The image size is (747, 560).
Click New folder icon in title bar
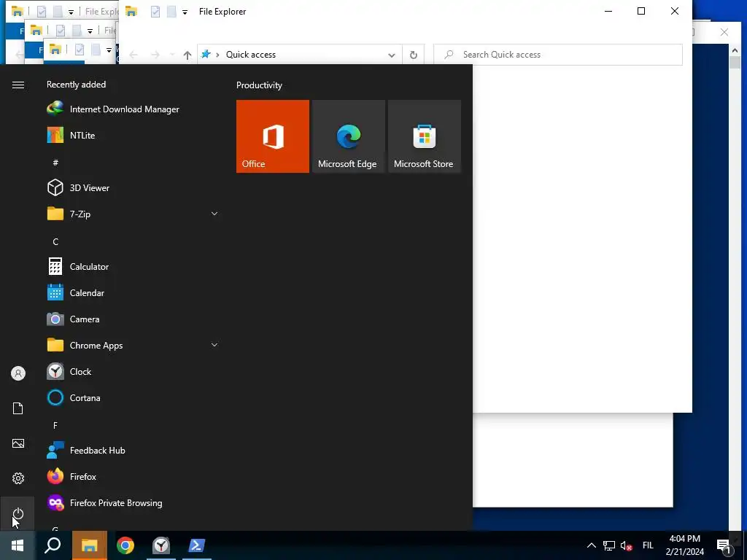(171, 12)
